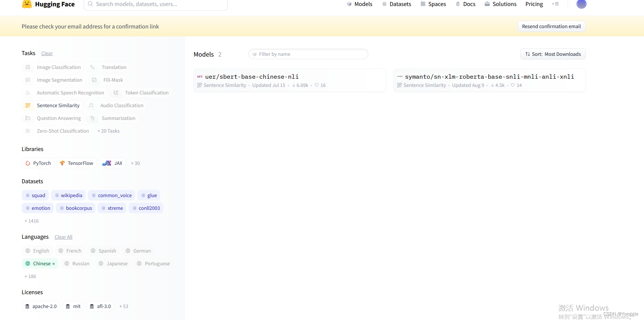Remove the Chinese language filter
644x320 pixels.
coord(54,264)
